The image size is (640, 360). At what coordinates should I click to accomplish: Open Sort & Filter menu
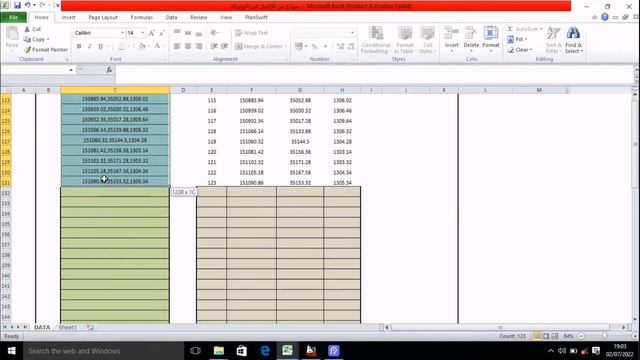coord(553,40)
